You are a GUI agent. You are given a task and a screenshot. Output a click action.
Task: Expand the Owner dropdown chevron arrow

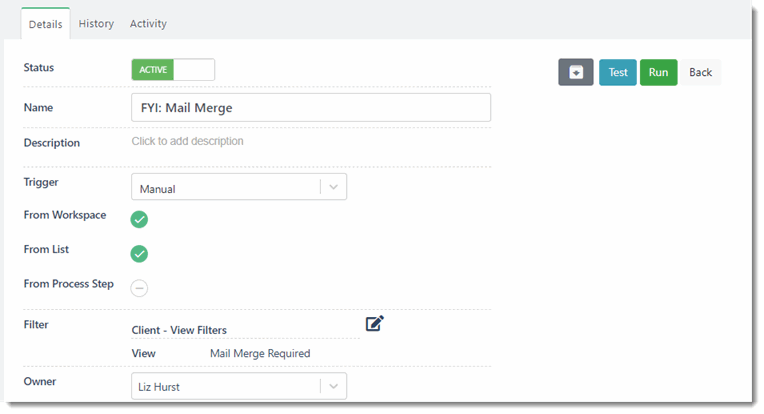tap(333, 386)
